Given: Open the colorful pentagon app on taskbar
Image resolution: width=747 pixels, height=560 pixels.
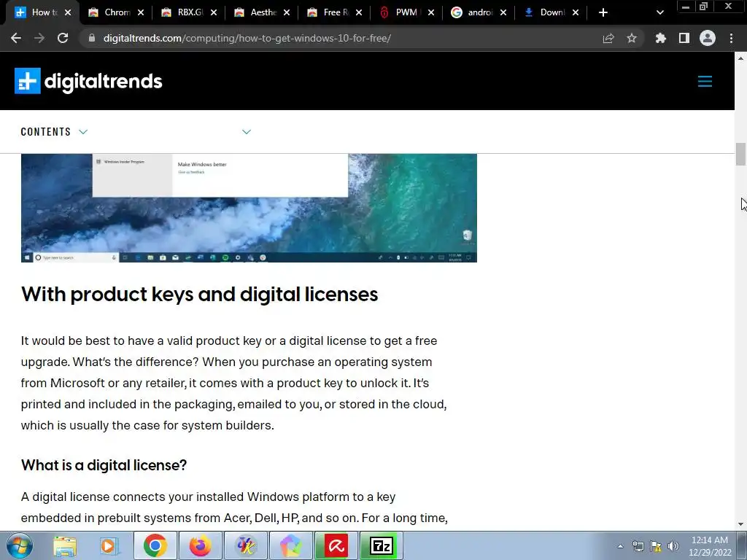Looking at the screenshot, I should pyautogui.click(x=290, y=545).
